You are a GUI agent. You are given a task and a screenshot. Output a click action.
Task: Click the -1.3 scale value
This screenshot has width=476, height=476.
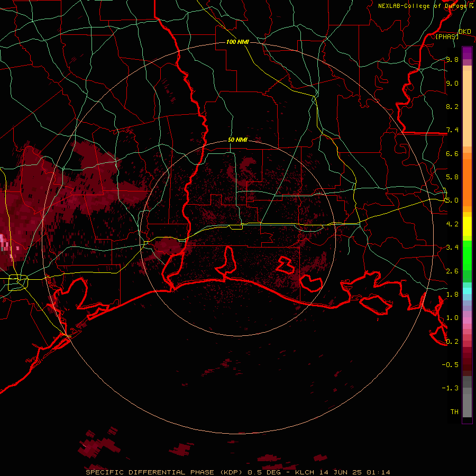pos(450,388)
